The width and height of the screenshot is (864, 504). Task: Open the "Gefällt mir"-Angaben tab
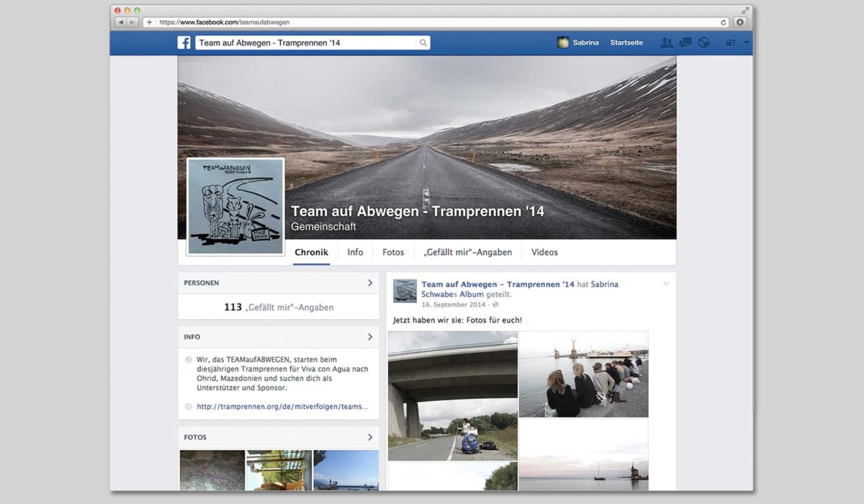click(468, 252)
